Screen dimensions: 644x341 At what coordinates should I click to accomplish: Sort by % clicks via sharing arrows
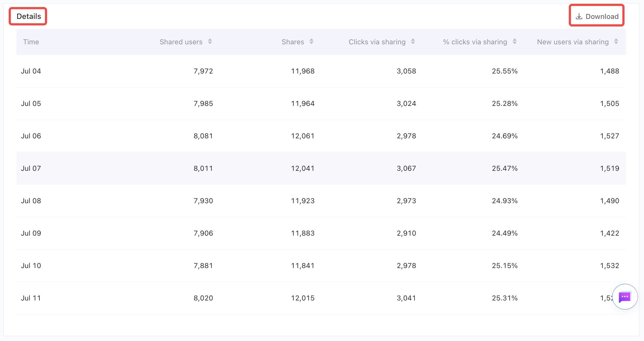(x=515, y=42)
